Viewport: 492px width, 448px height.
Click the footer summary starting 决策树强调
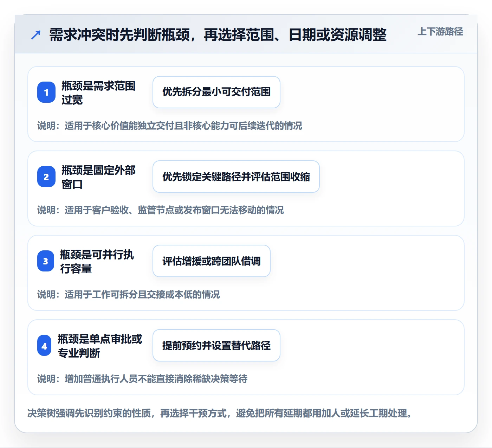[220, 413]
